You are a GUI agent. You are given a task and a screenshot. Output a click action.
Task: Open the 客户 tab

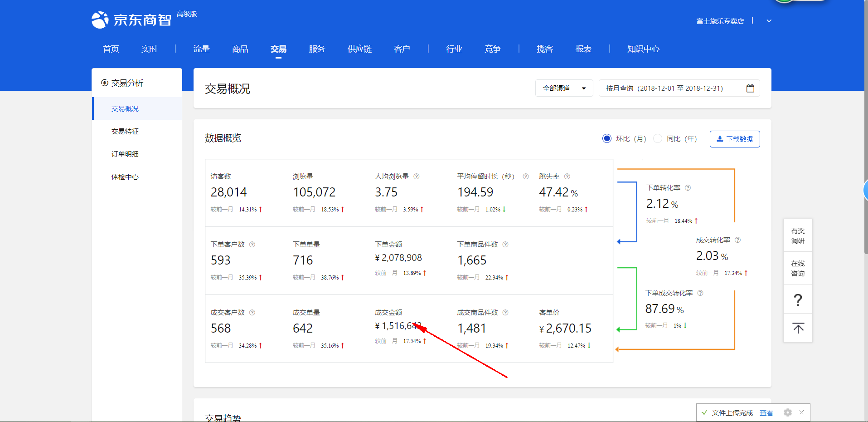pyautogui.click(x=402, y=49)
